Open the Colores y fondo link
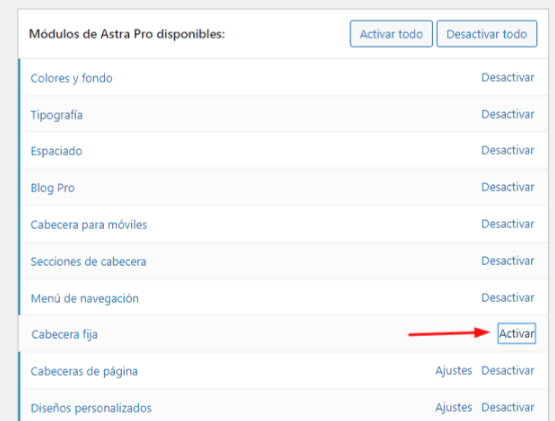The image size is (555, 421). (71, 78)
